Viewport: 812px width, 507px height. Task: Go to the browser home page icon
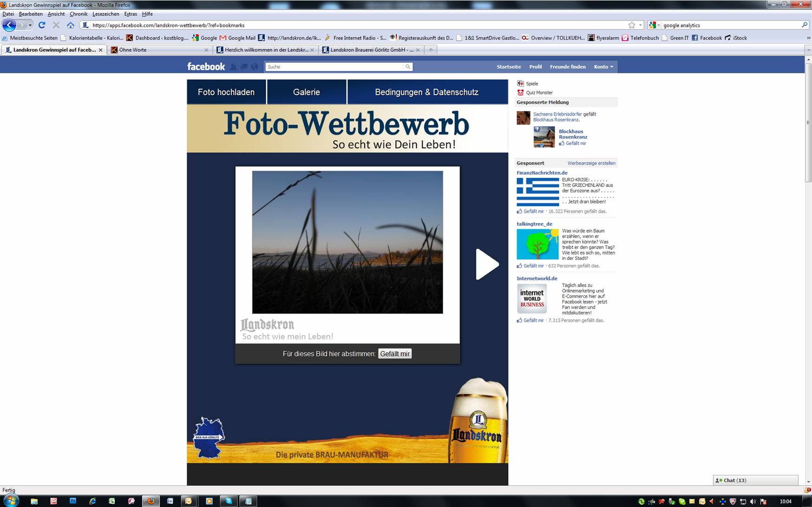[71, 25]
